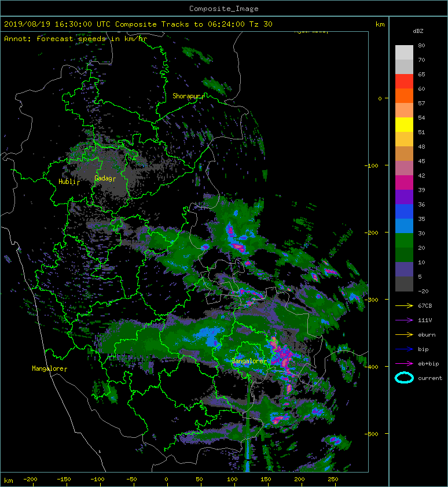Click the -300 y-axis tick label
This screenshot has height=487, width=448.
(x=372, y=300)
